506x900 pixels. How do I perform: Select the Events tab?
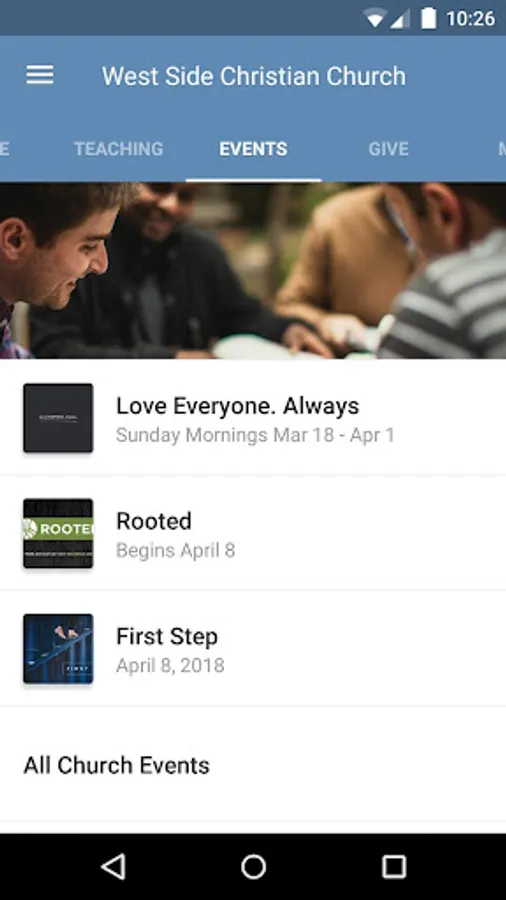pos(253,149)
